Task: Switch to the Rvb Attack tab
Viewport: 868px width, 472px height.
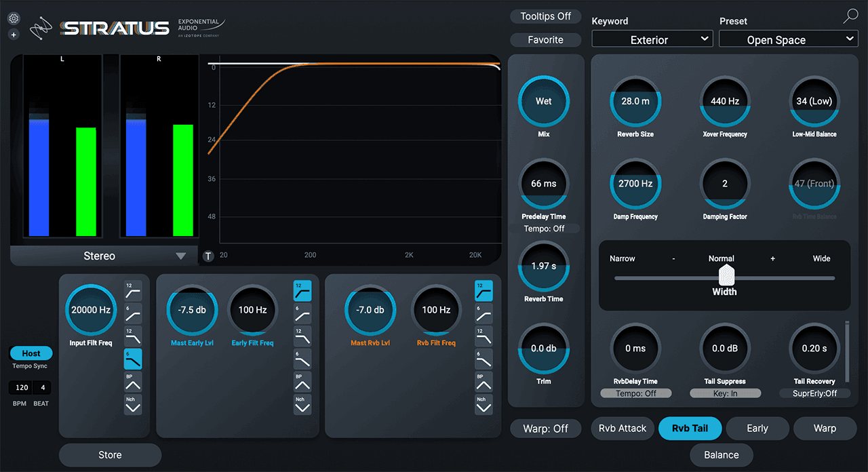Action: click(623, 429)
